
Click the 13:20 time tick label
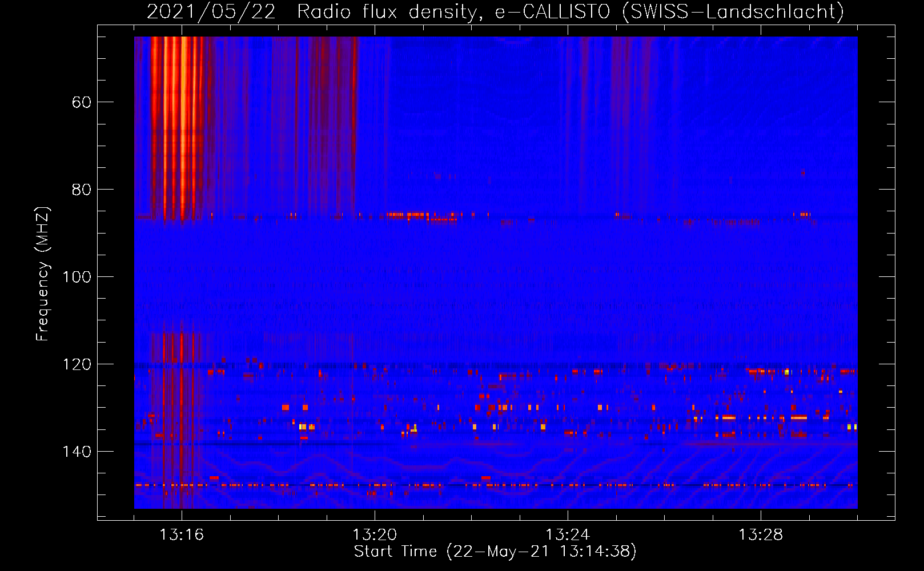375,535
